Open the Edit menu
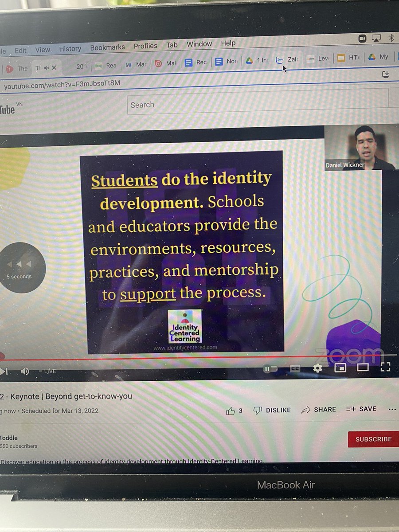Screen dimensions: 399x532 [20, 51]
